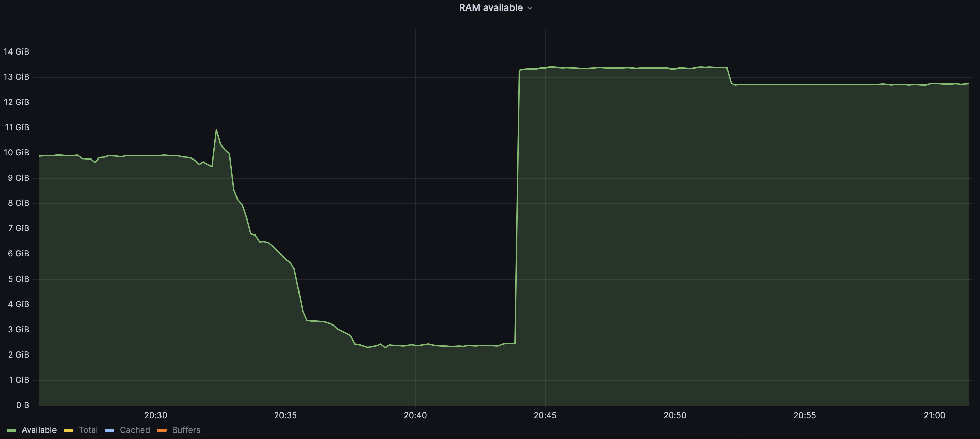Click the 20:45 time axis label

tap(545, 415)
